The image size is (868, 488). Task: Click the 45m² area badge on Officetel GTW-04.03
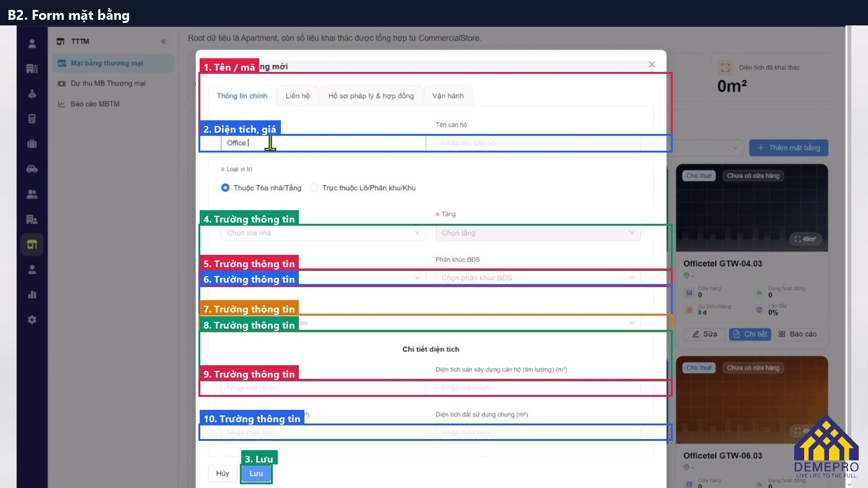point(806,239)
